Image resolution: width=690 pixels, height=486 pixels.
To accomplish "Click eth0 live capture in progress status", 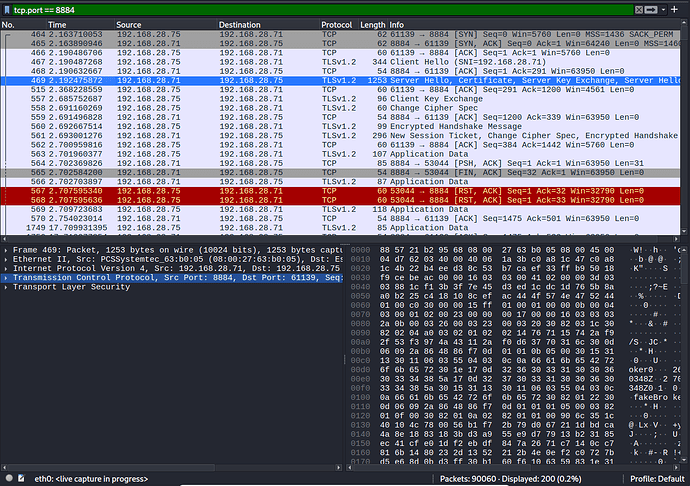I will tap(91, 479).
